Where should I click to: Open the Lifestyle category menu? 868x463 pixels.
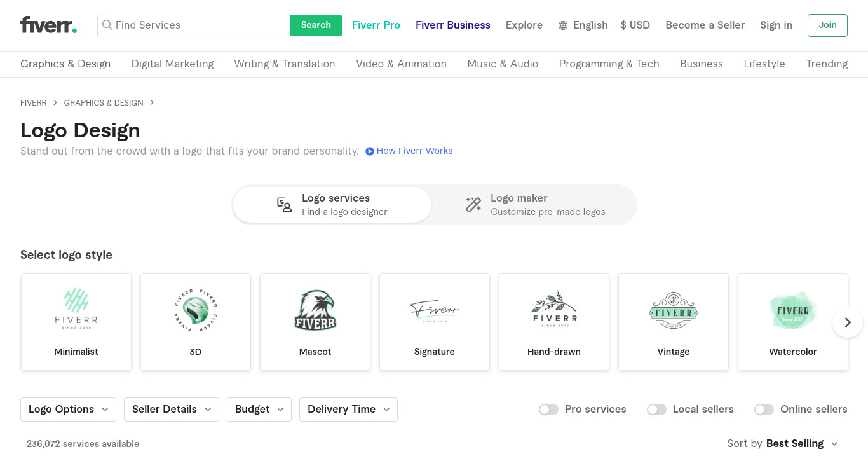click(764, 64)
